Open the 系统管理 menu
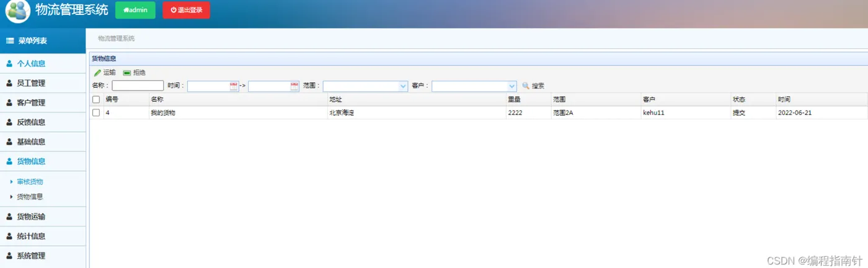Viewport: 868px width, 268px height. [43, 256]
